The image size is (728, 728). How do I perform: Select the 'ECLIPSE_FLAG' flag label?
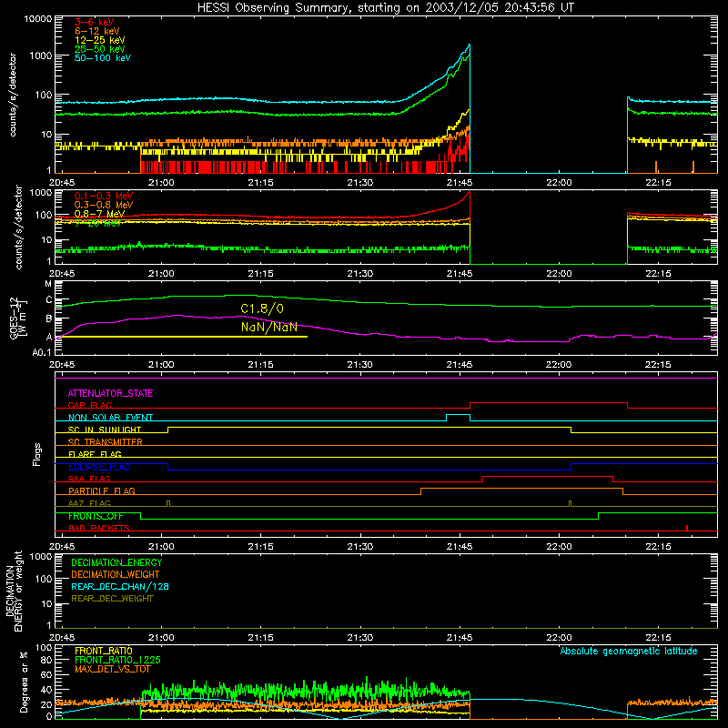tap(99, 467)
